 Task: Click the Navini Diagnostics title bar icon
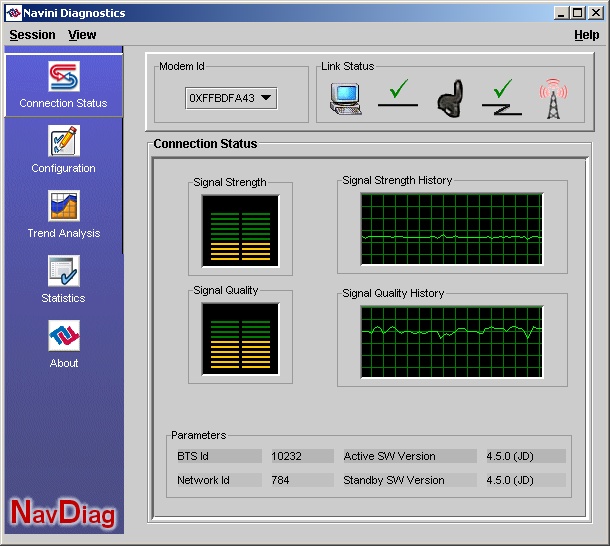pyautogui.click(x=14, y=13)
